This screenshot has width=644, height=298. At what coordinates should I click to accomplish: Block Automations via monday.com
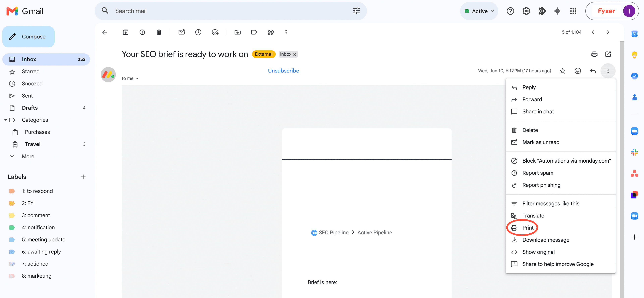point(560,161)
